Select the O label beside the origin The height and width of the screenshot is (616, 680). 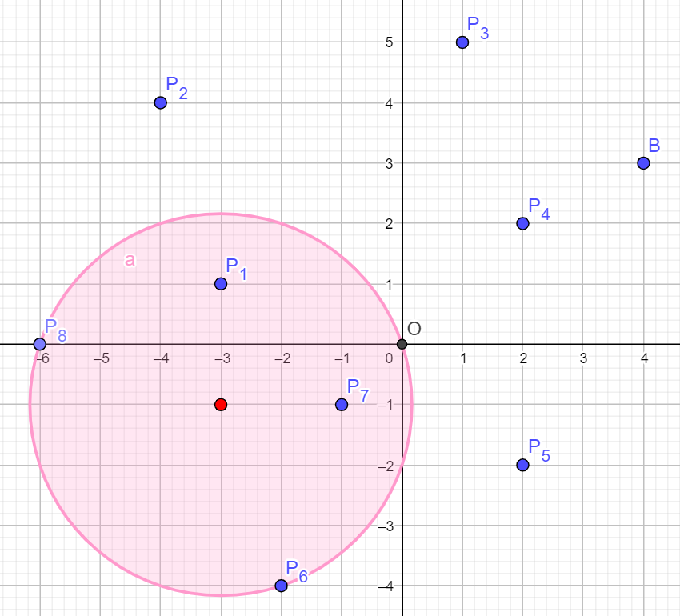414,329
